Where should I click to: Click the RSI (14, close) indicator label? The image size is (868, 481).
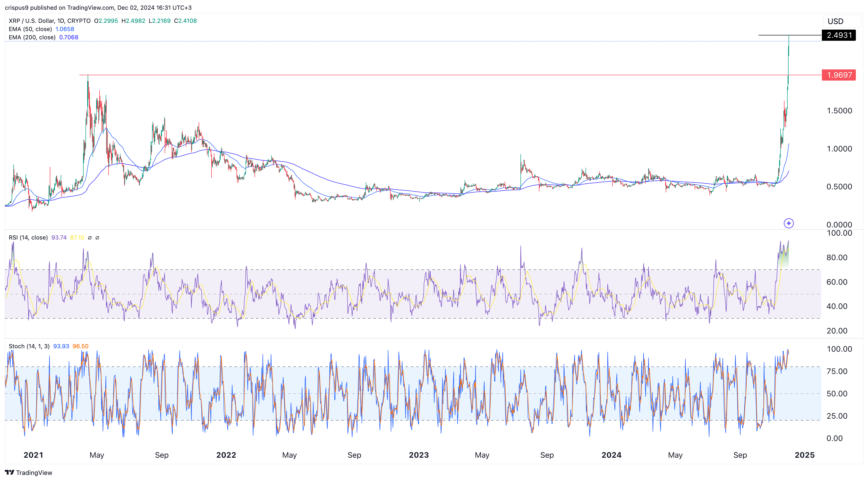[28, 238]
